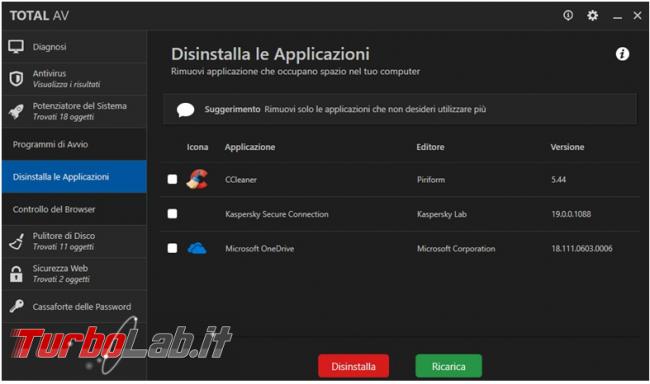Click the Applicazione column header
Viewport: 650px width, 384px height.
250,147
